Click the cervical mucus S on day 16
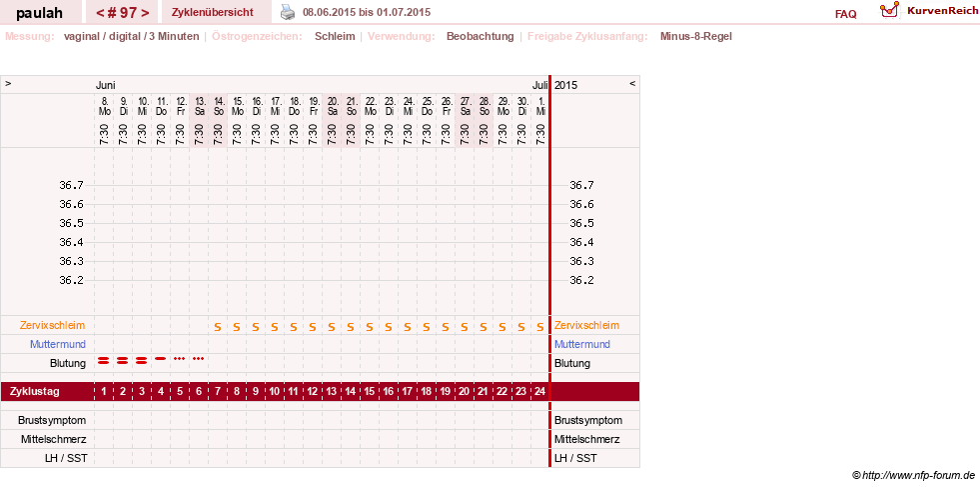 [x=389, y=327]
